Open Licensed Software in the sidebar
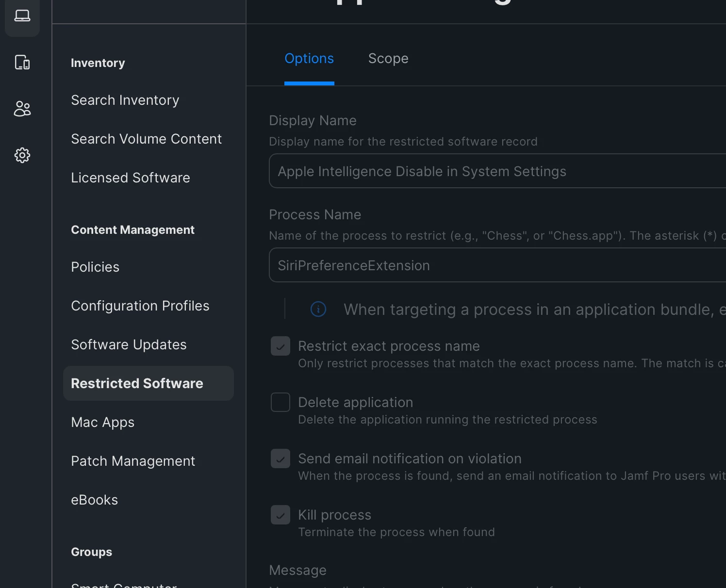Image resolution: width=726 pixels, height=588 pixels. pos(131,178)
